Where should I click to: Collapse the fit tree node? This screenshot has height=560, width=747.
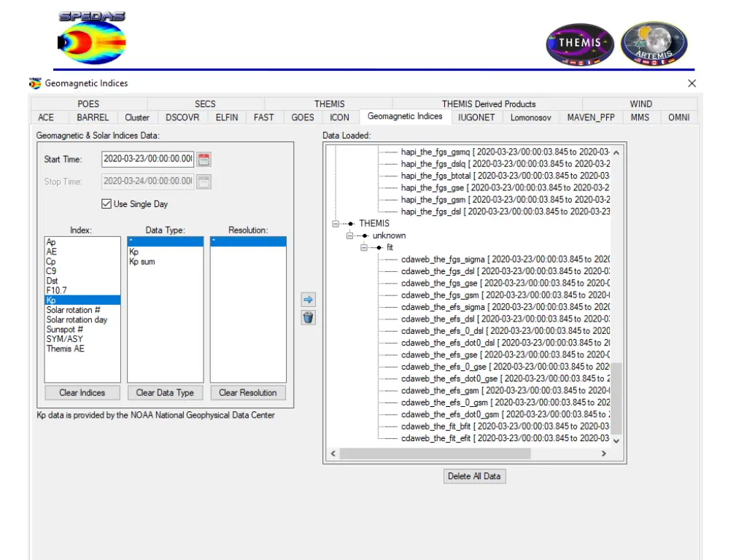[364, 247]
